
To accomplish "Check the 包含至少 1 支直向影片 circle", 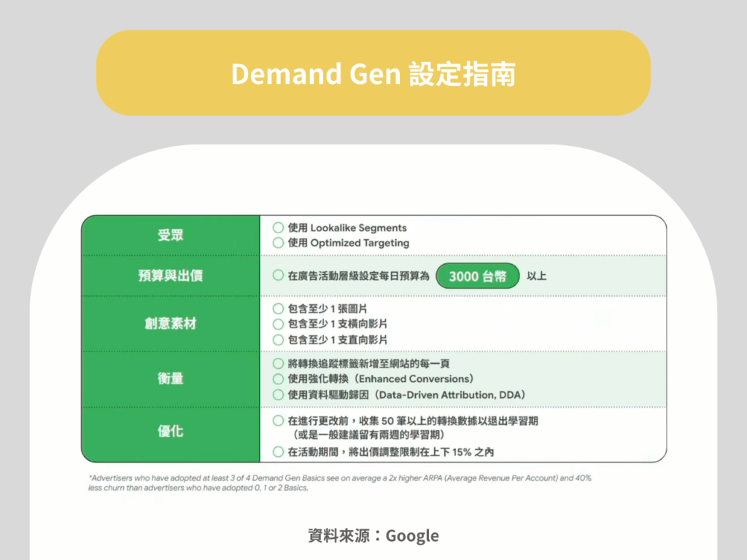I will (278, 339).
